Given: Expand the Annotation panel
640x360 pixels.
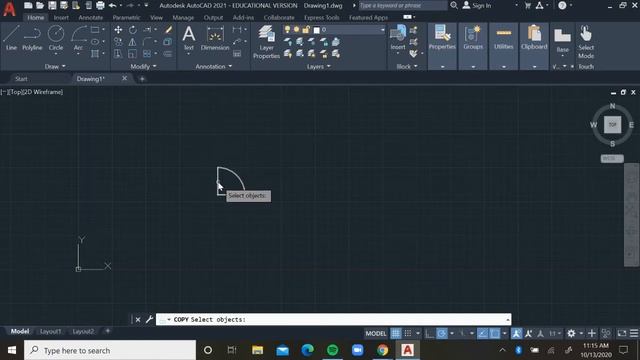Looking at the screenshot, I should 213,66.
